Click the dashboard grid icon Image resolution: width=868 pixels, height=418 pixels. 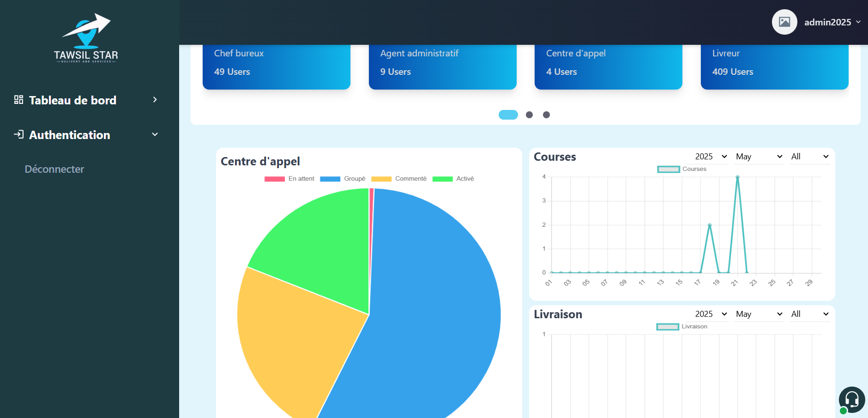click(18, 100)
